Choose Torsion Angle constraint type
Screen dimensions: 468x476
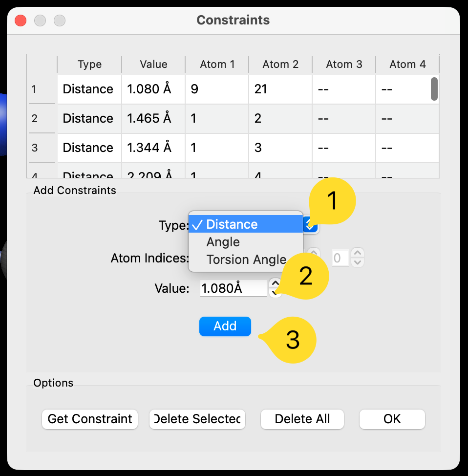click(x=246, y=260)
